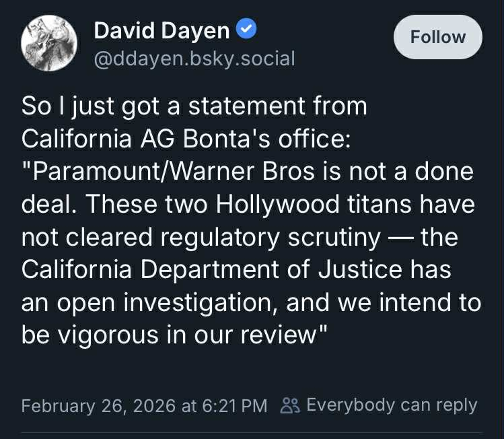Click "California AG Bonta's office" text
This screenshot has height=439, width=504.
(x=183, y=139)
